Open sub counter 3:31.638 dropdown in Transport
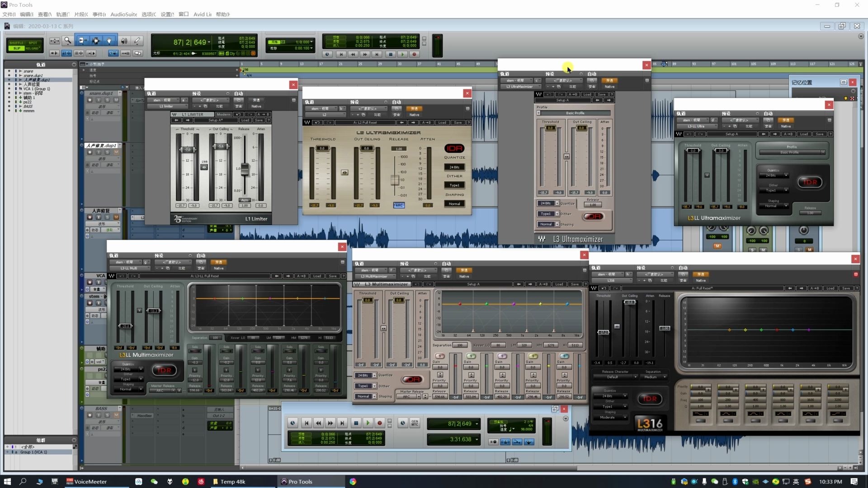Viewport: 868px width, 488px height. [x=476, y=439]
